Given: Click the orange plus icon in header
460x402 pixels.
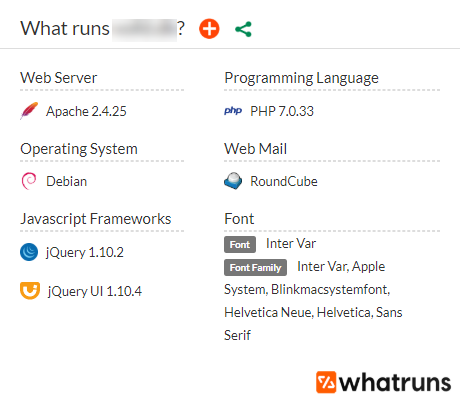Looking at the screenshot, I should coord(209,29).
